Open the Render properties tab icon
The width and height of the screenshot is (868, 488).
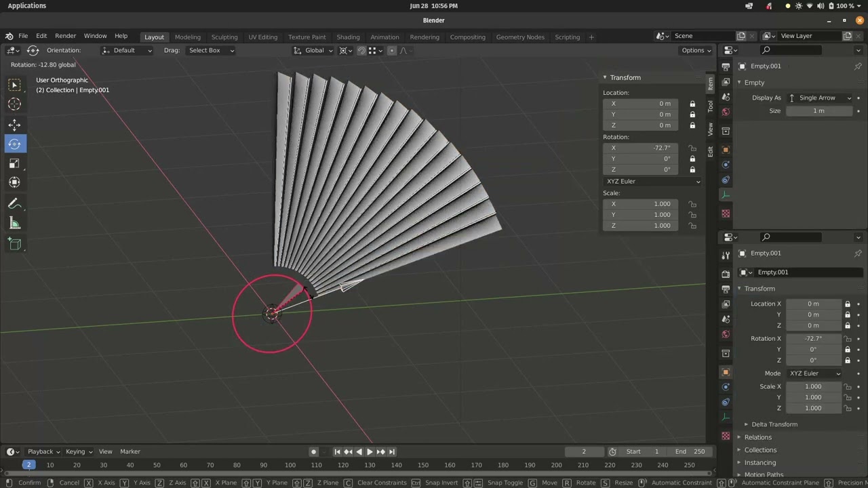(726, 274)
